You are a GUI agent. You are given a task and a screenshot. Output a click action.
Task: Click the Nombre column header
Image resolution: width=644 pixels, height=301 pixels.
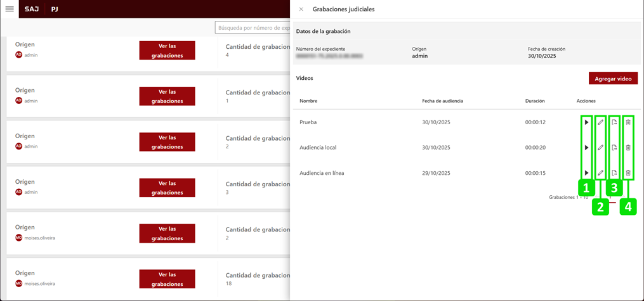click(308, 101)
